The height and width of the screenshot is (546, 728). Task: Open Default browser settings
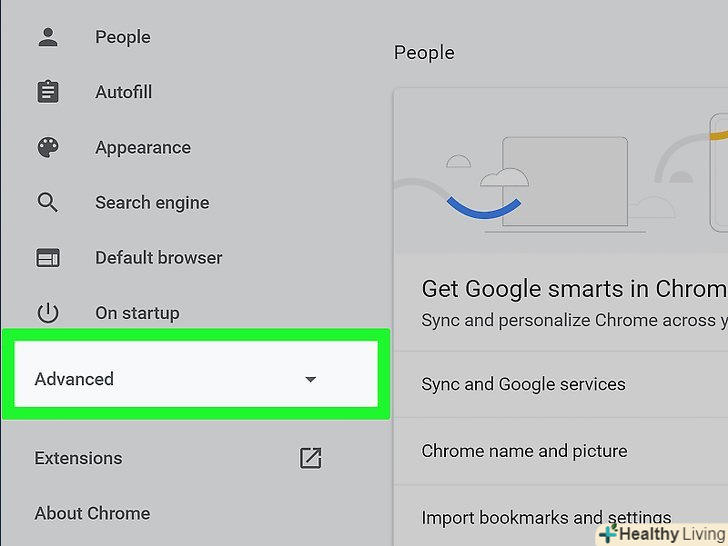(x=159, y=258)
